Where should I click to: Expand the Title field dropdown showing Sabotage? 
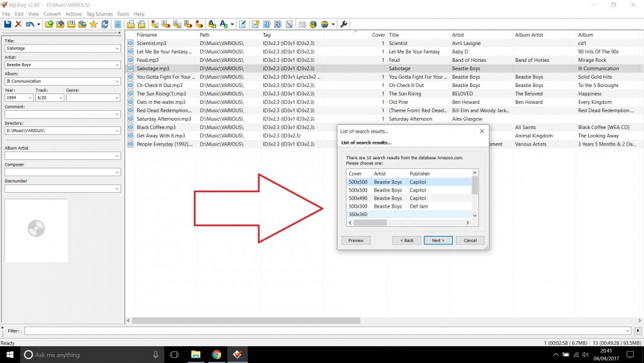tap(117, 48)
